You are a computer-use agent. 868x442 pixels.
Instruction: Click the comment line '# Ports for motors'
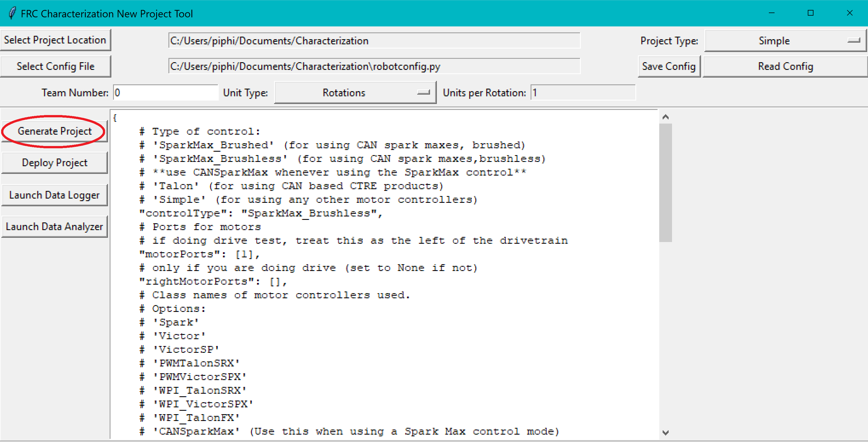click(x=200, y=227)
